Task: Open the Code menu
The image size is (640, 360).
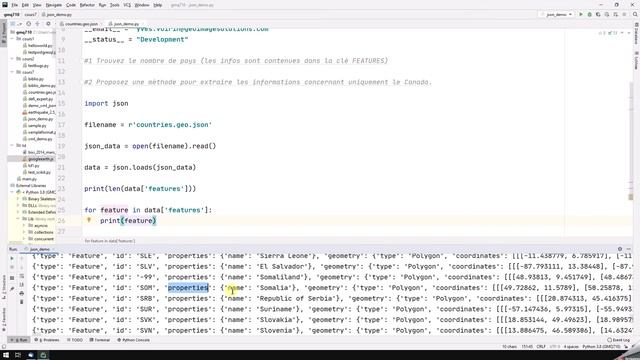Action: pos(71,5)
